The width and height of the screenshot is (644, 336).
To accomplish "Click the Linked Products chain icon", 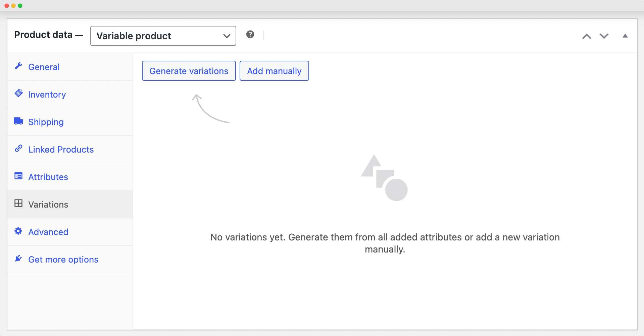I will [x=18, y=149].
